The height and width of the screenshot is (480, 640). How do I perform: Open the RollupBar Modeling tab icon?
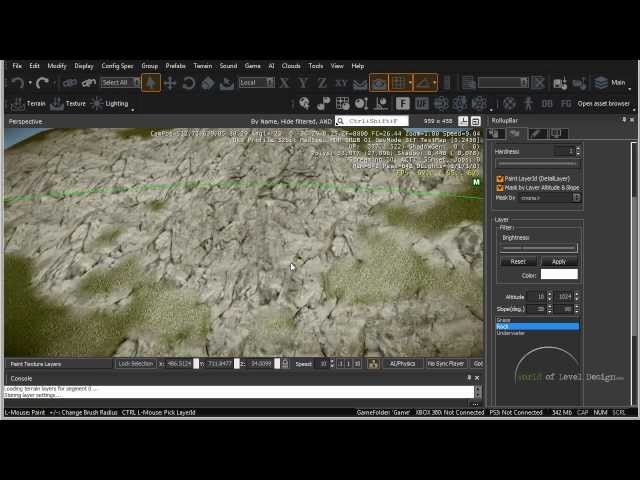538,133
